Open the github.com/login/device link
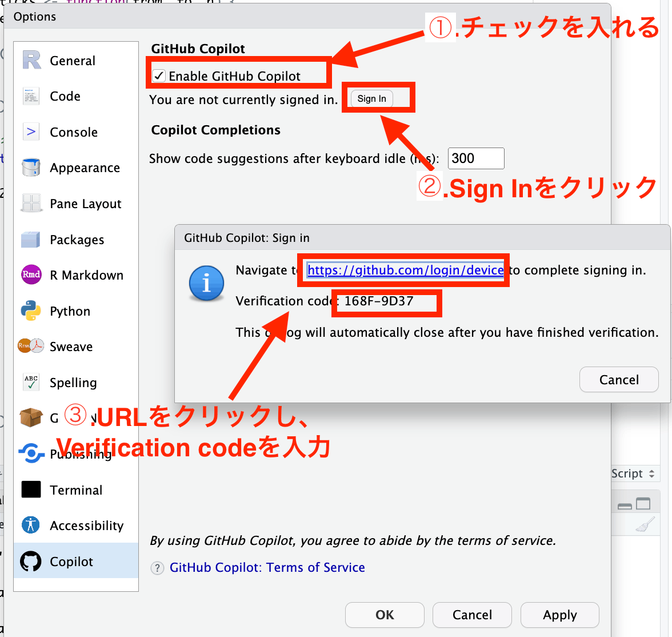 point(406,270)
